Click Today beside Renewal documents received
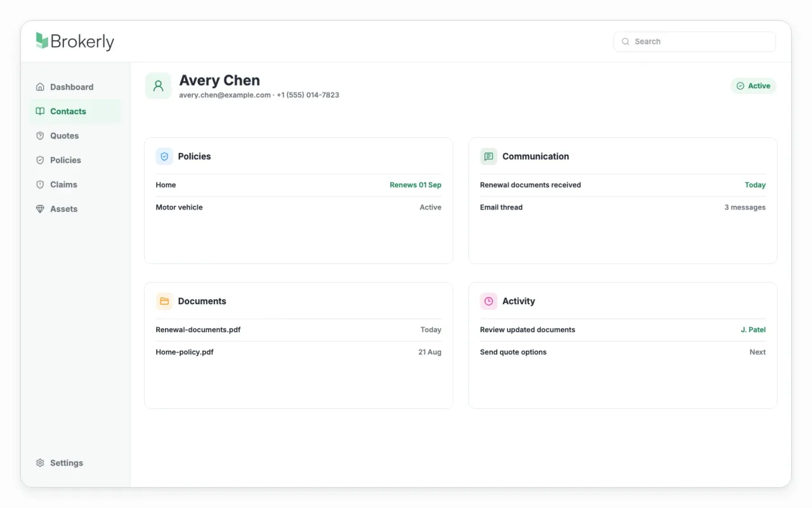This screenshot has height=508, width=812. (x=755, y=185)
